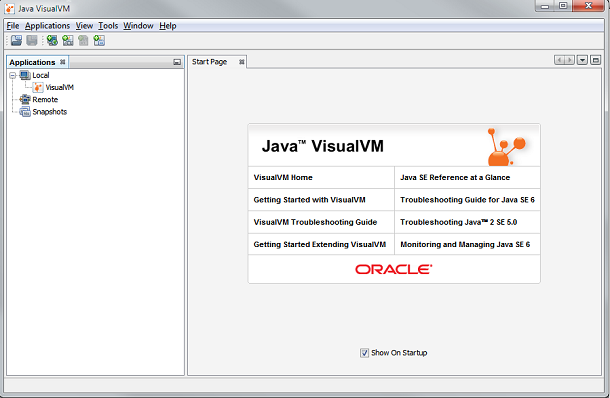The width and height of the screenshot is (610, 398).
Task: Close the Start Page tab
Action: tap(242, 62)
